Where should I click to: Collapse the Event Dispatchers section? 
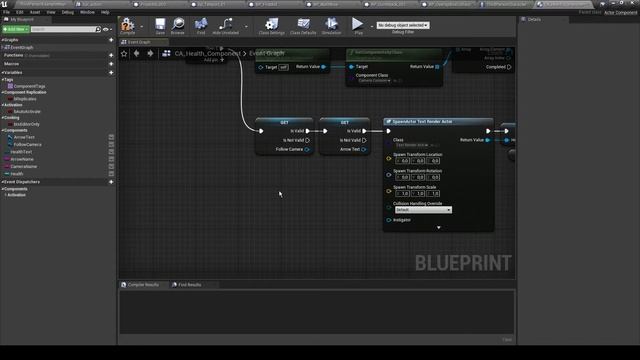pos(2,182)
